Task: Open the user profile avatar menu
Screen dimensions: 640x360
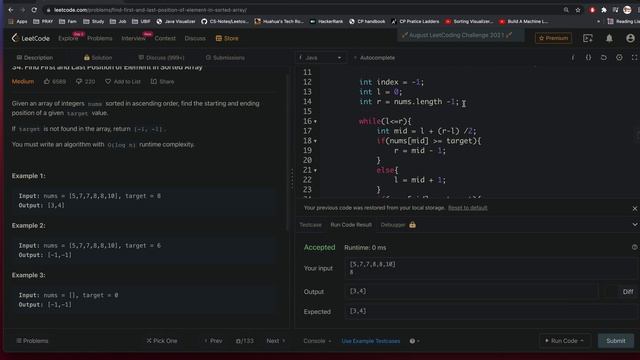Action: (x=630, y=38)
